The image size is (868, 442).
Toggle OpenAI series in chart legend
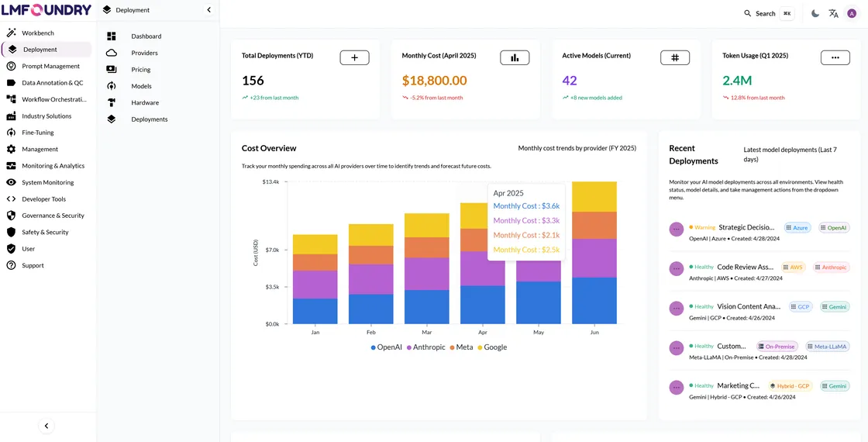point(387,347)
